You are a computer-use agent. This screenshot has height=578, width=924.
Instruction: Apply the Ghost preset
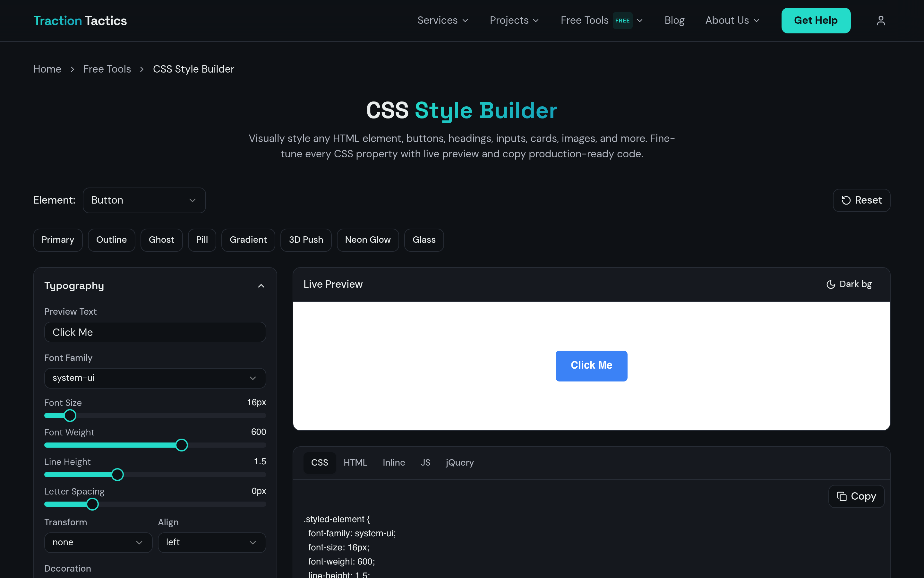pyautogui.click(x=161, y=240)
